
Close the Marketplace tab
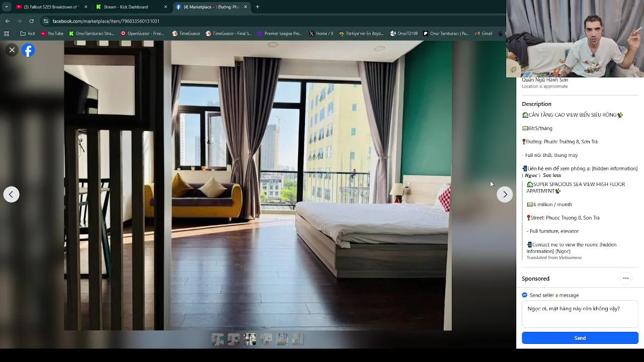click(x=246, y=7)
